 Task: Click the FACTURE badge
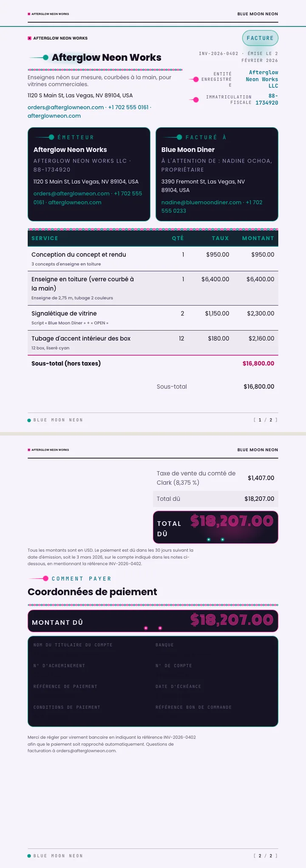260,38
